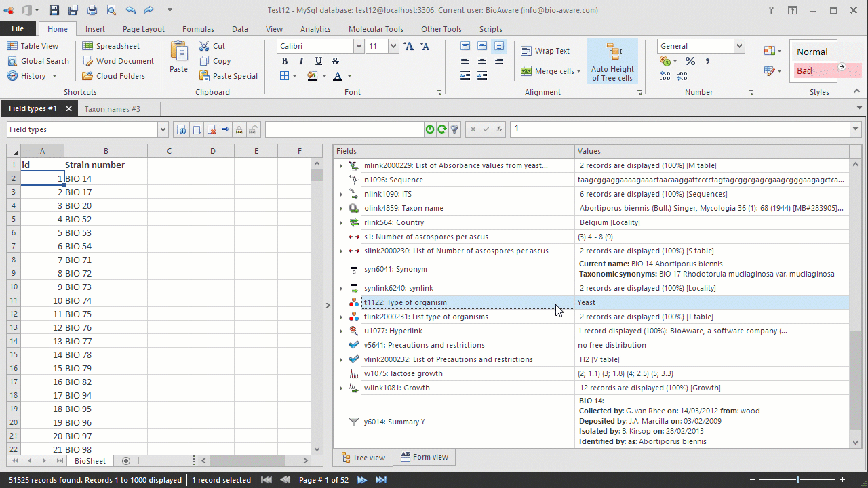The image size is (868, 488).
Task: Click the fx insert function icon
Action: point(499,129)
